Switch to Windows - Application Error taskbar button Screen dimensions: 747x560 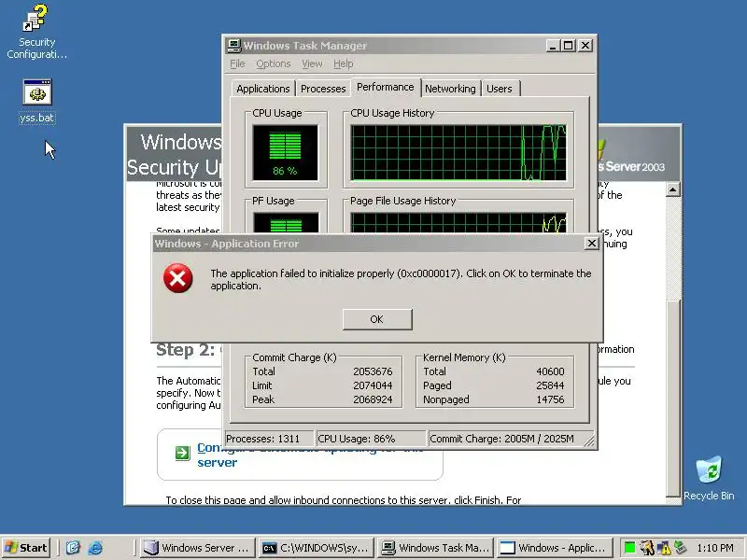[x=554, y=548]
